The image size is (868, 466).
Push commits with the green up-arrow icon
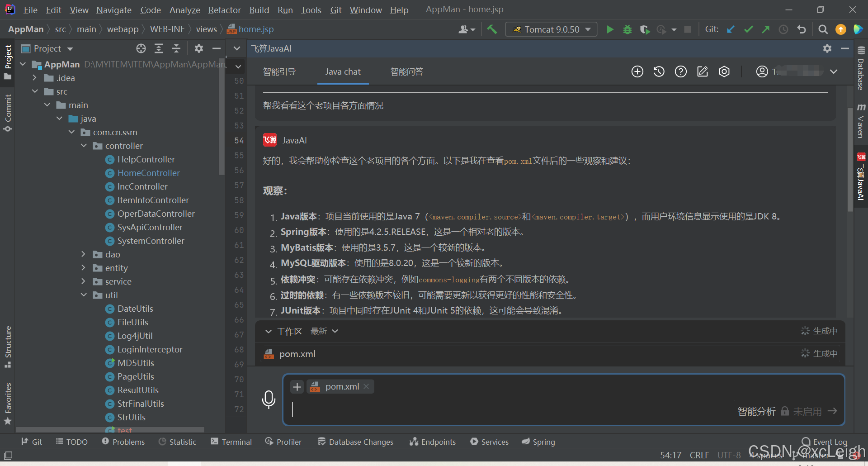click(x=766, y=29)
